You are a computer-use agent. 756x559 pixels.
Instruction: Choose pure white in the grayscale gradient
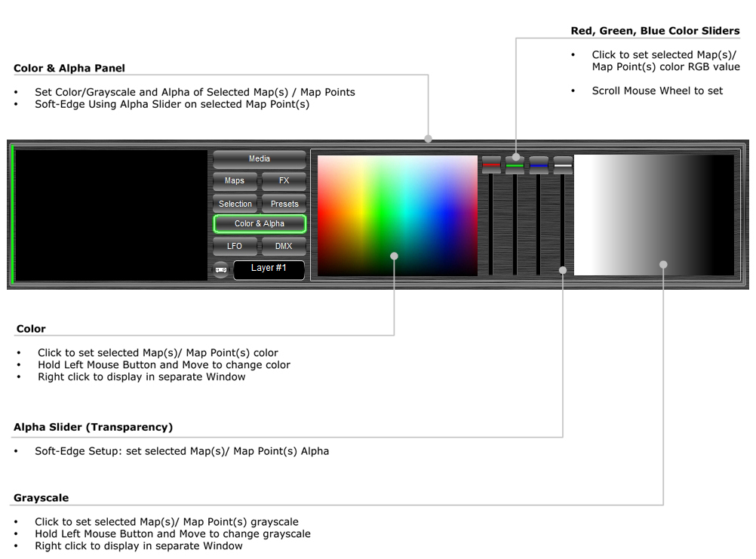coord(579,215)
